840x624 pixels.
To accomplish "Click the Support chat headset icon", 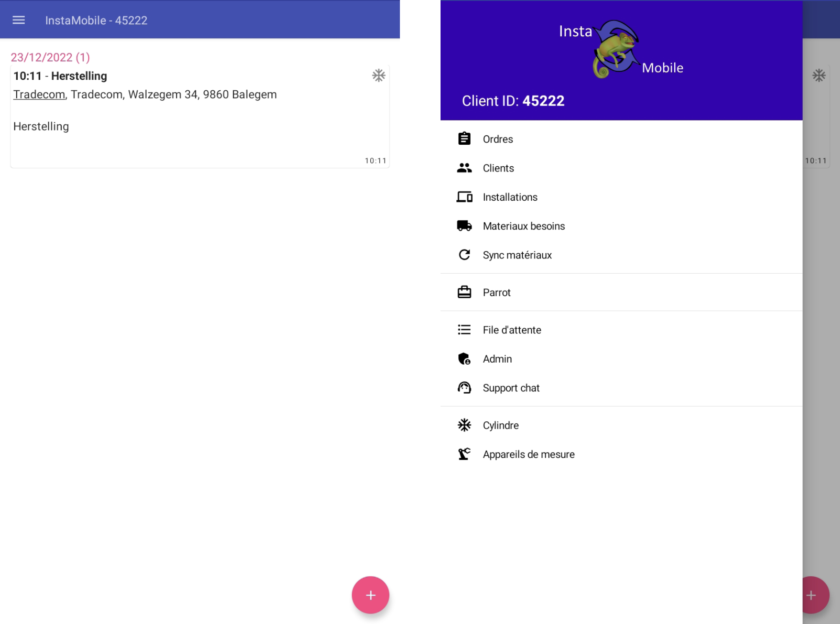I will pos(464,387).
